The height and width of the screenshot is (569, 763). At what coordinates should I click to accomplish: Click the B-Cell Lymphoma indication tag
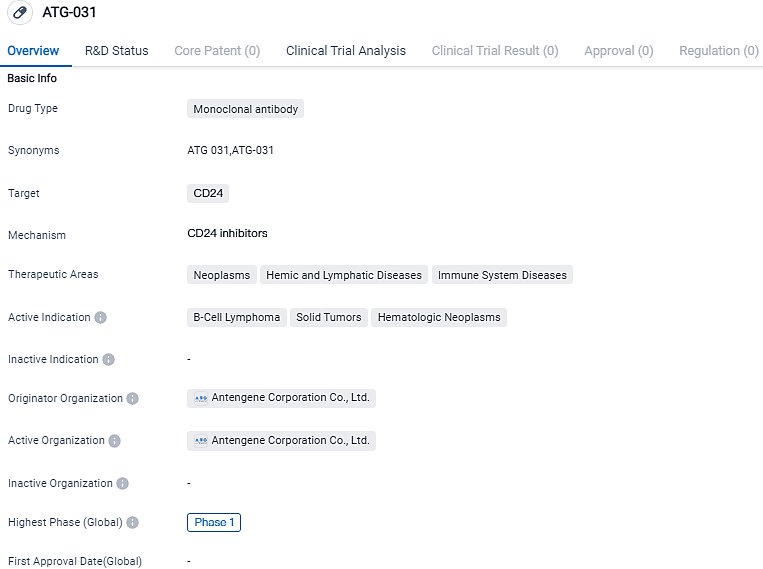click(236, 318)
